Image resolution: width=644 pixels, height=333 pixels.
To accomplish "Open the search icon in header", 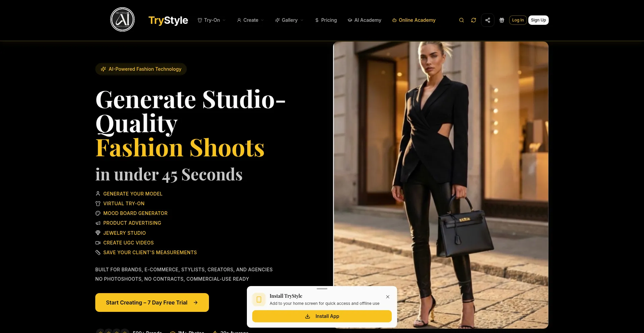I will click(x=462, y=20).
